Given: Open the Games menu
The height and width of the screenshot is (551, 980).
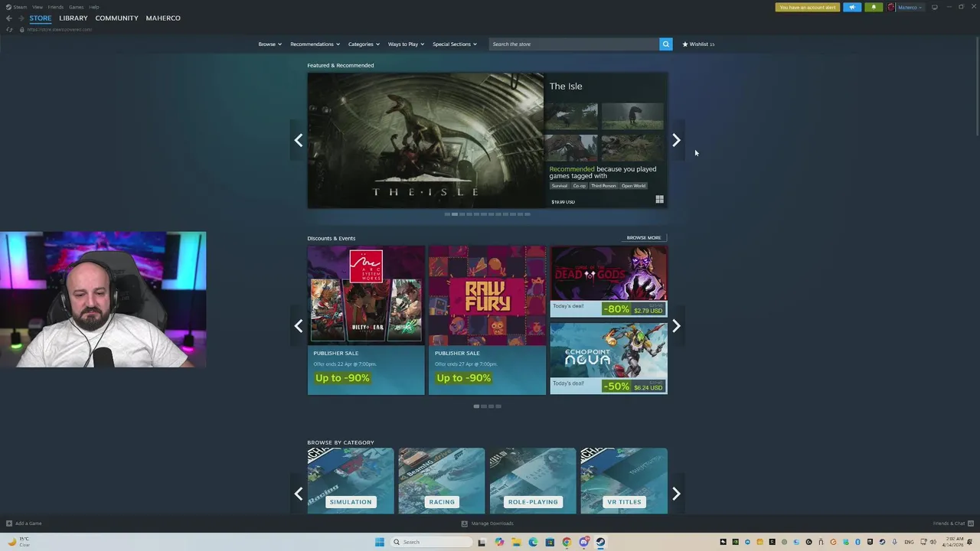Looking at the screenshot, I should tap(77, 7).
